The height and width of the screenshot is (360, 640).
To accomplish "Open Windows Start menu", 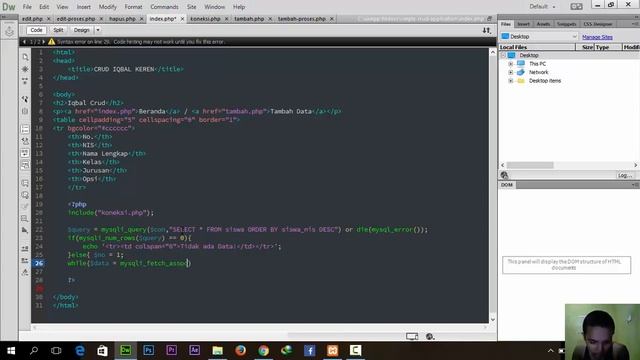I will click(11, 351).
